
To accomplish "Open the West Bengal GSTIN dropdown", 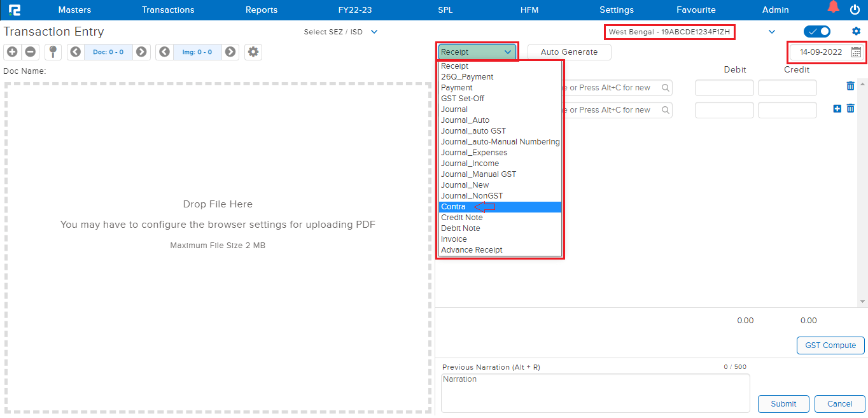I will click(772, 32).
